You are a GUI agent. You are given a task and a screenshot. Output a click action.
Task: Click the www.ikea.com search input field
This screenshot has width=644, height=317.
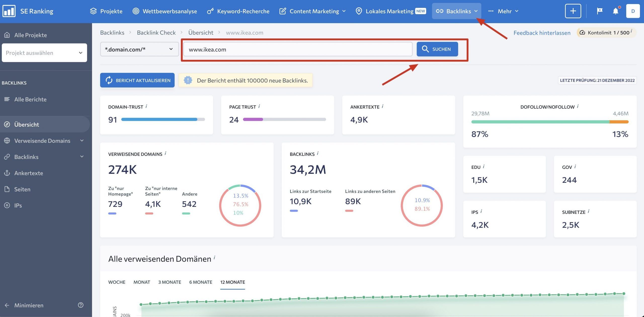coord(298,49)
